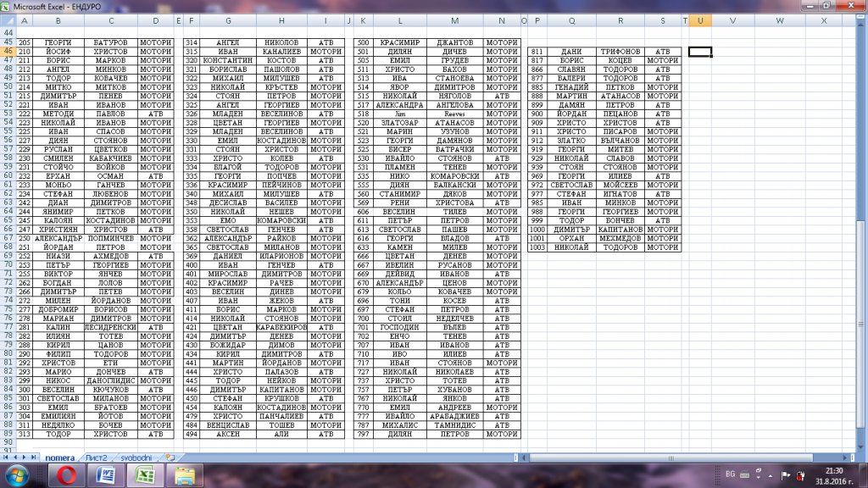Switch to the Лист2 sheet tab
Image resolution: width=868 pixels, height=488 pixels.
97,457
